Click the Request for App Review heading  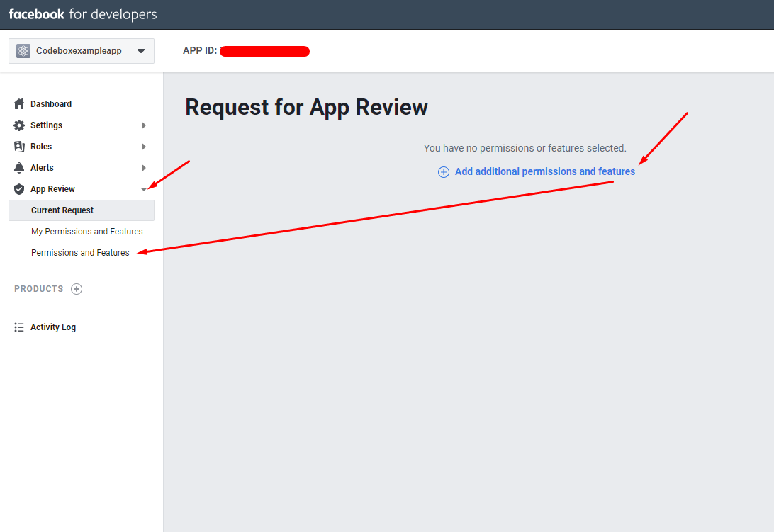(x=306, y=108)
